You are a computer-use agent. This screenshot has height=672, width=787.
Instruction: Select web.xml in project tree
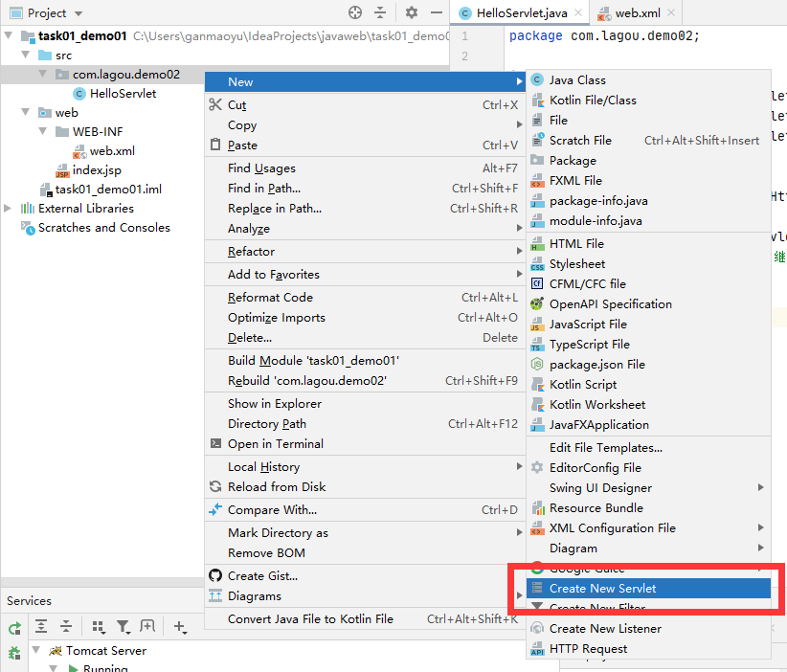pyautogui.click(x=103, y=150)
